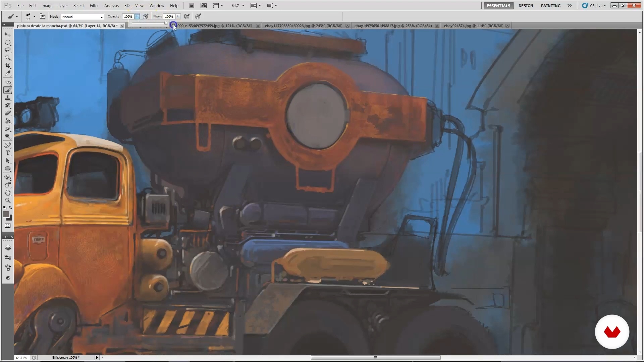Close pintura desde la mancha.psd tab
644x362 pixels.
click(x=122, y=26)
